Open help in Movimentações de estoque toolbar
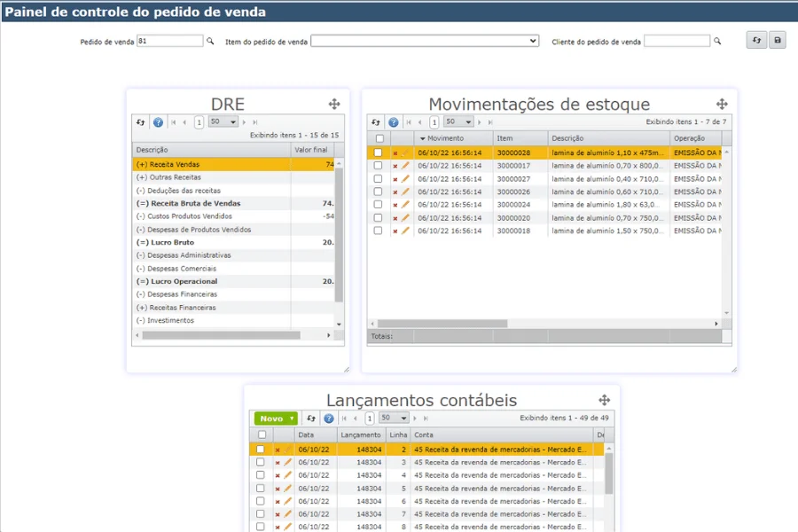The width and height of the screenshot is (798, 532). pos(394,122)
